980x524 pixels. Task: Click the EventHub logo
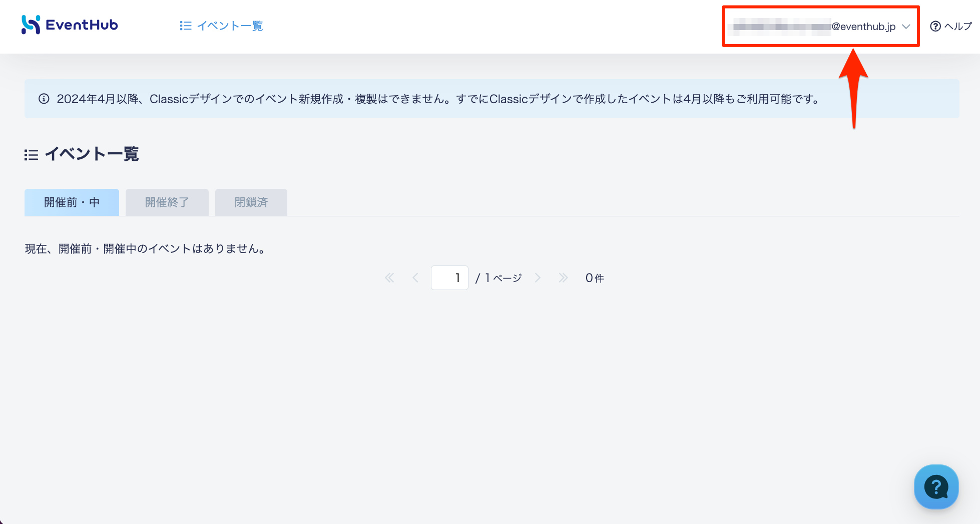click(70, 25)
